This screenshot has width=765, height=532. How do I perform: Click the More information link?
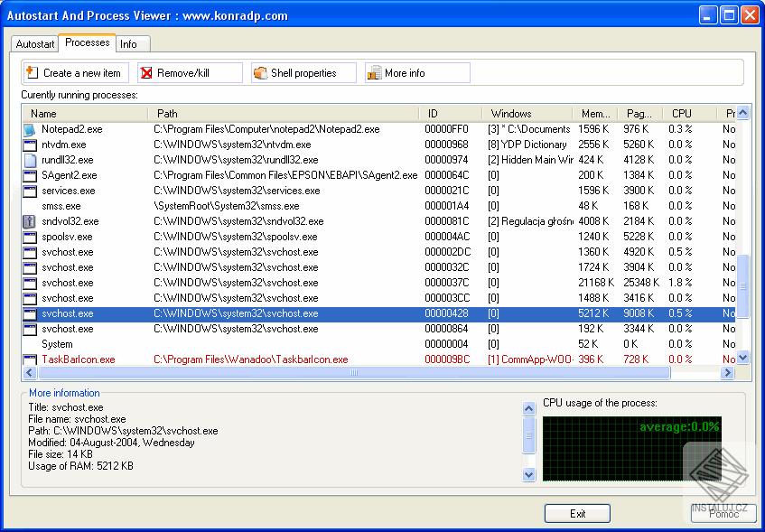pos(63,392)
